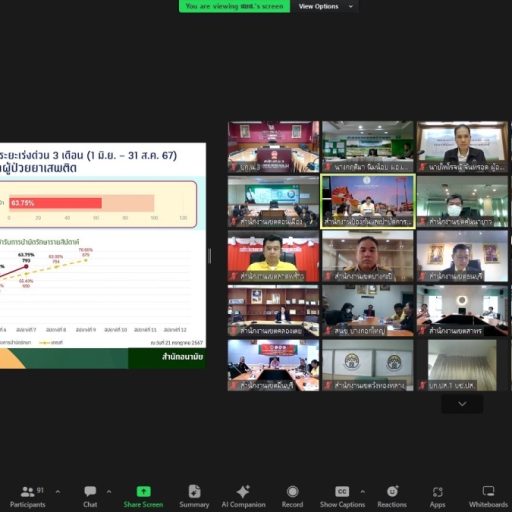This screenshot has width=512, height=512.
Task: Click the muted mic icon on yellow-shirt tile
Action: point(234,276)
